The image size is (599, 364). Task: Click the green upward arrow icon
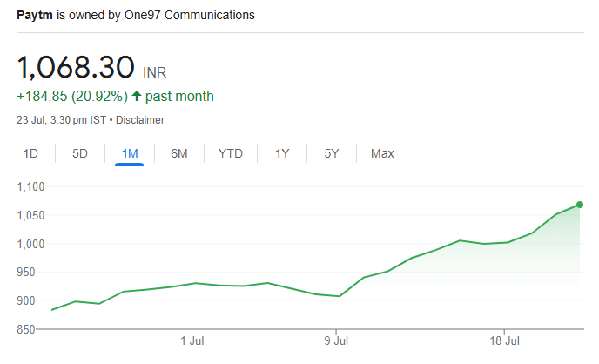137,96
